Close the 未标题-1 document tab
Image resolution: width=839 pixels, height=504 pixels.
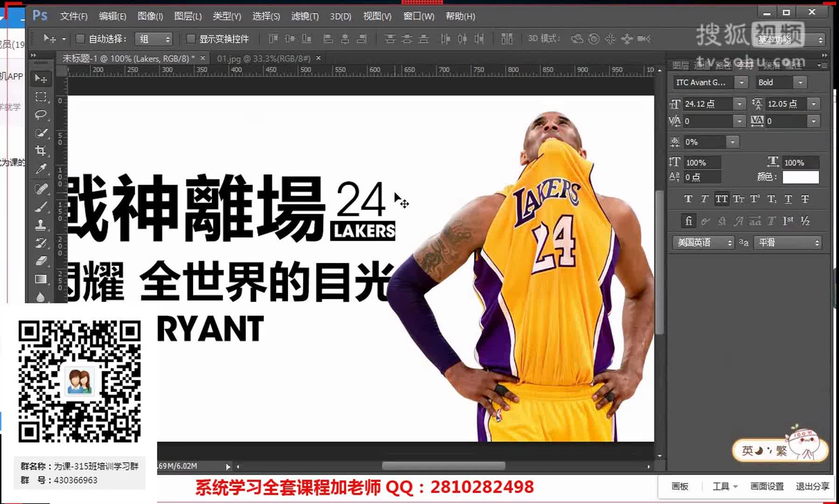[203, 58]
